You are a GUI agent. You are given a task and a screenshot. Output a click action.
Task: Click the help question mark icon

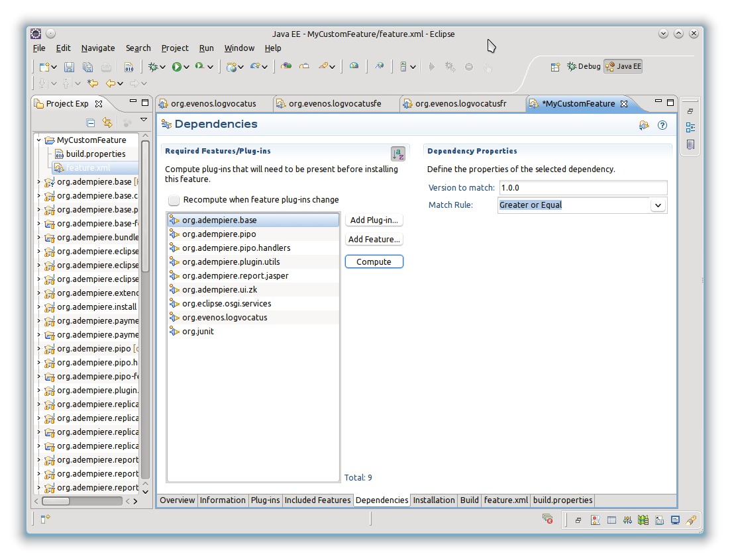(x=662, y=125)
